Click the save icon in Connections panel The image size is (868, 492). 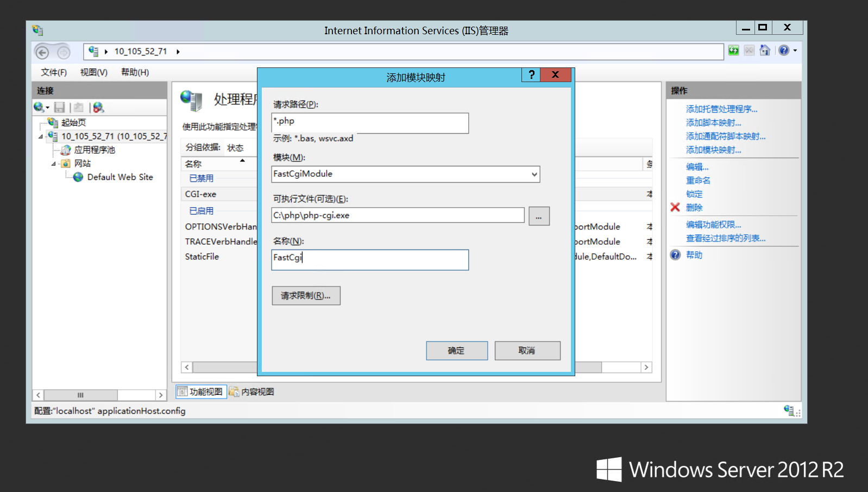pyautogui.click(x=60, y=108)
